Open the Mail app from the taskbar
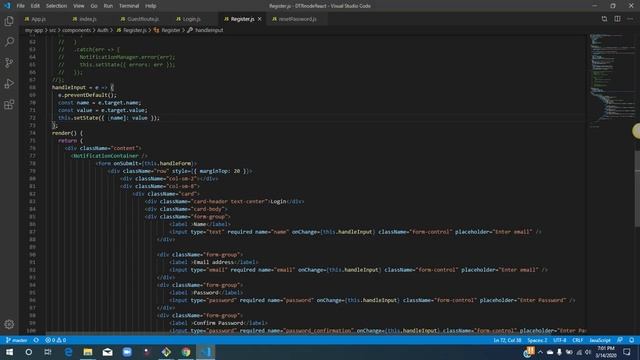 click(107, 352)
